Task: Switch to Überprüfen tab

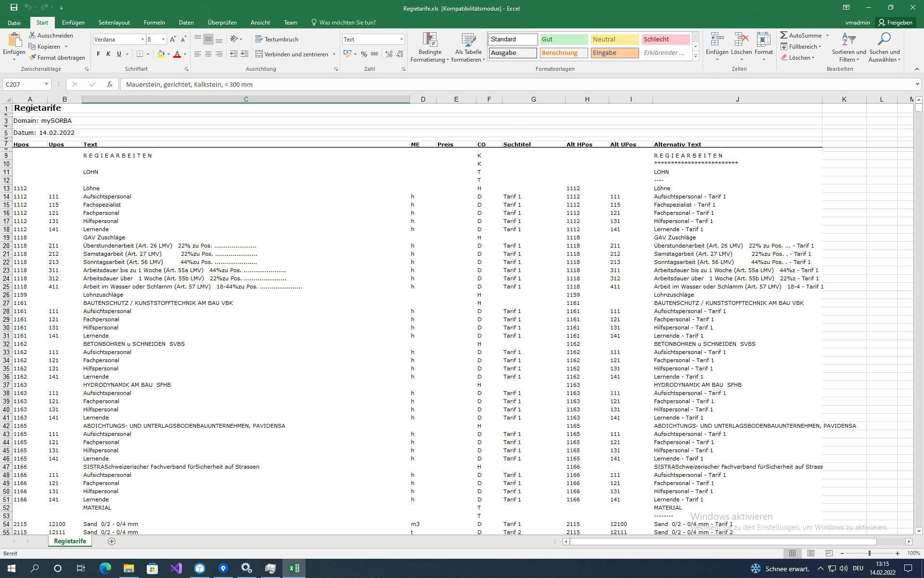Action: pyautogui.click(x=222, y=23)
